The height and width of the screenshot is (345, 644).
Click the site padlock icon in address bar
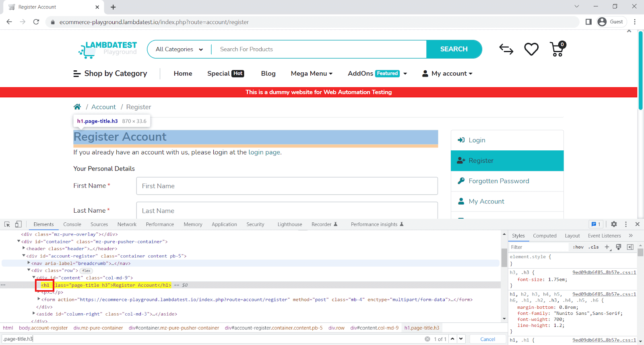coord(52,22)
